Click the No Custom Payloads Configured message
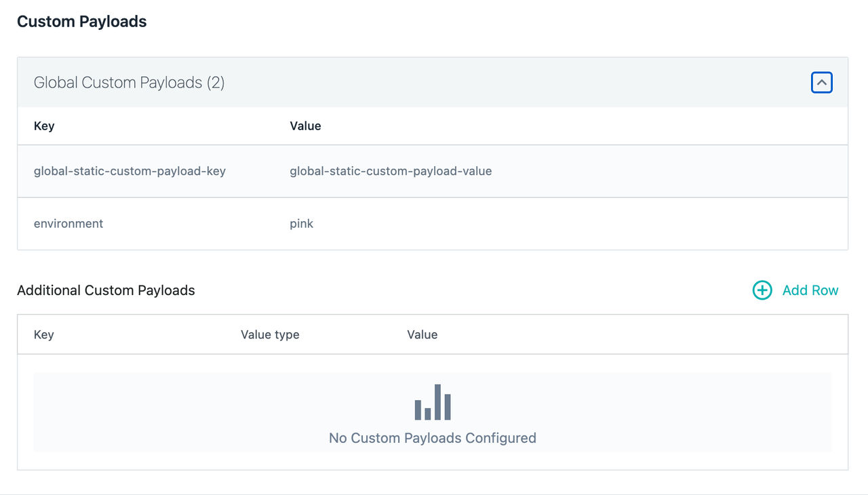This screenshot has height=495, width=868. pyautogui.click(x=433, y=438)
